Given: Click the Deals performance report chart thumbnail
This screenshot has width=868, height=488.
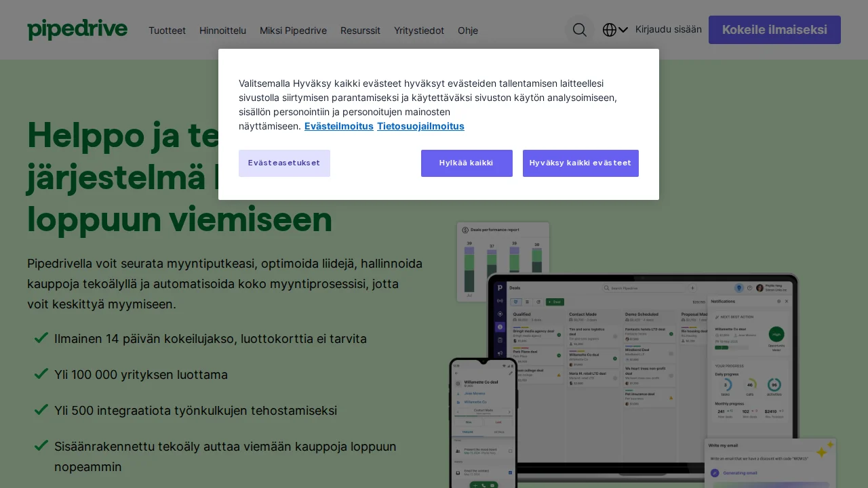Looking at the screenshot, I should (x=503, y=262).
